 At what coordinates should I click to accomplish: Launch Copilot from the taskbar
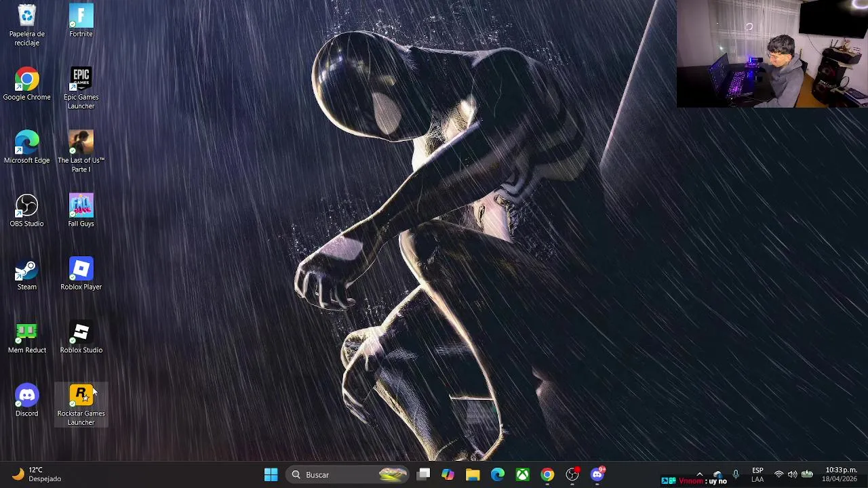tap(448, 474)
